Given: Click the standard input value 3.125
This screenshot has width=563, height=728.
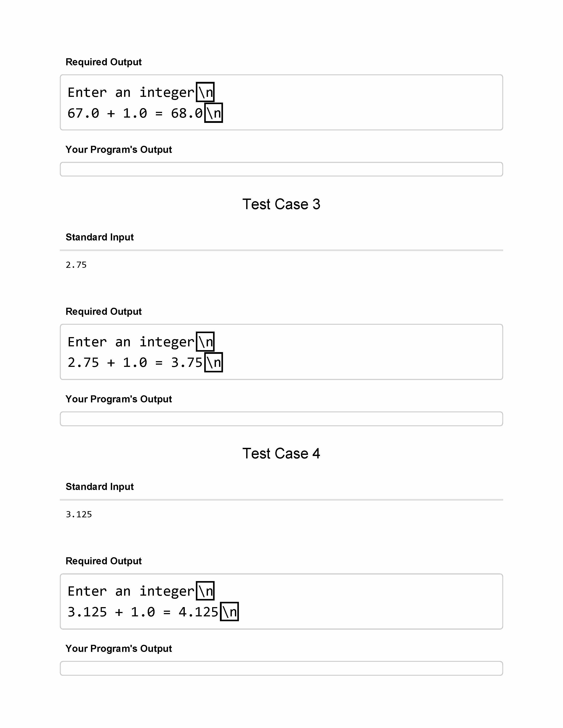Looking at the screenshot, I should (x=79, y=514).
